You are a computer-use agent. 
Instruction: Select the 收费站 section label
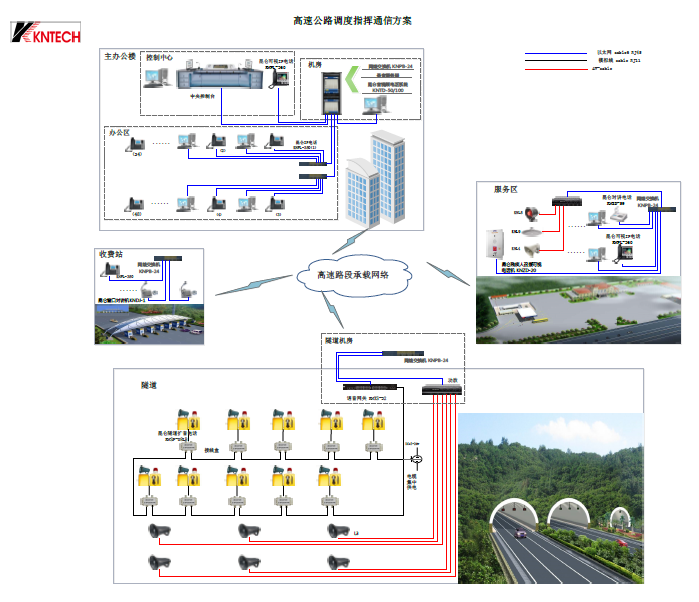111,253
